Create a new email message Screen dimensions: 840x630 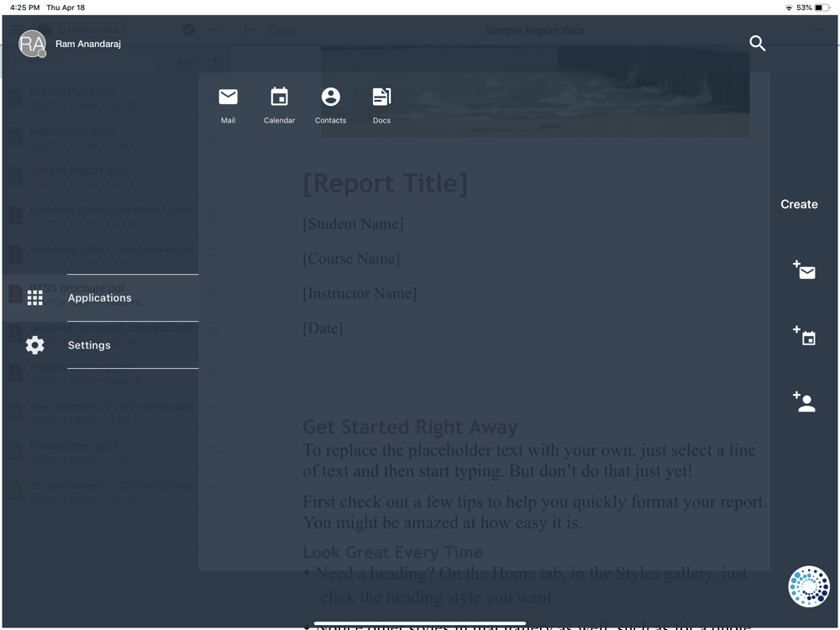coord(804,270)
